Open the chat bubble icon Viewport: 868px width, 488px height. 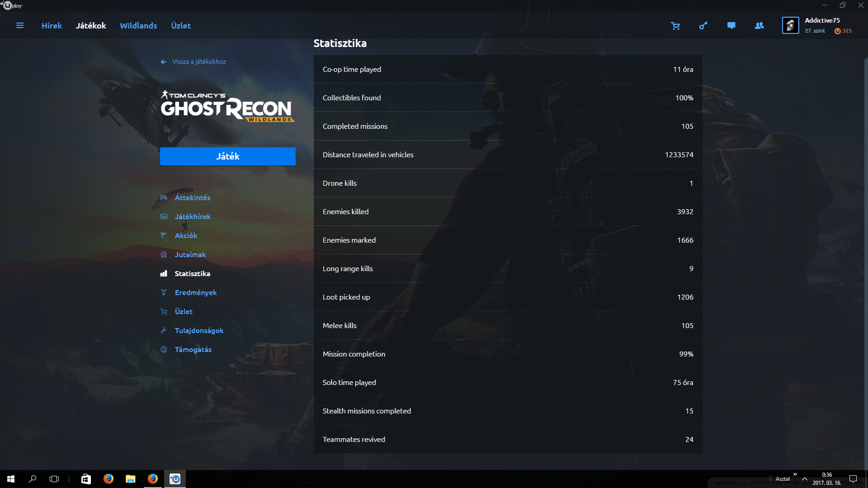pos(731,26)
